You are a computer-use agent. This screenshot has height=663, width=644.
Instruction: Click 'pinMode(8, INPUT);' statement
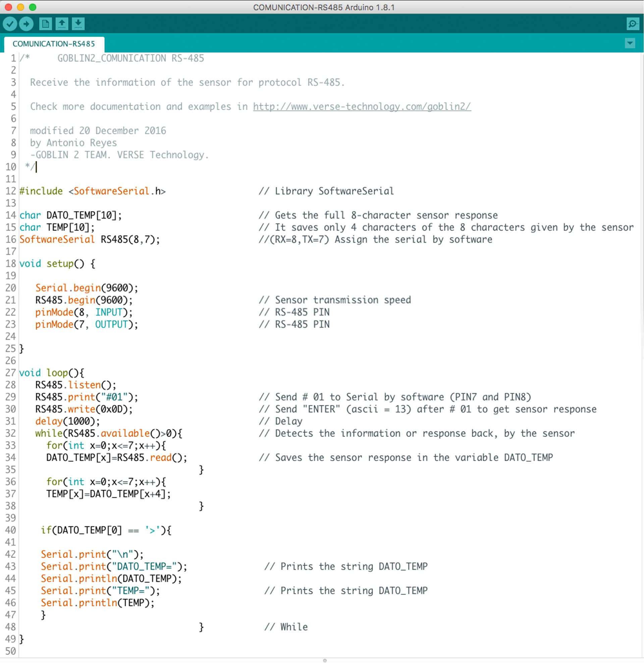[x=84, y=312]
